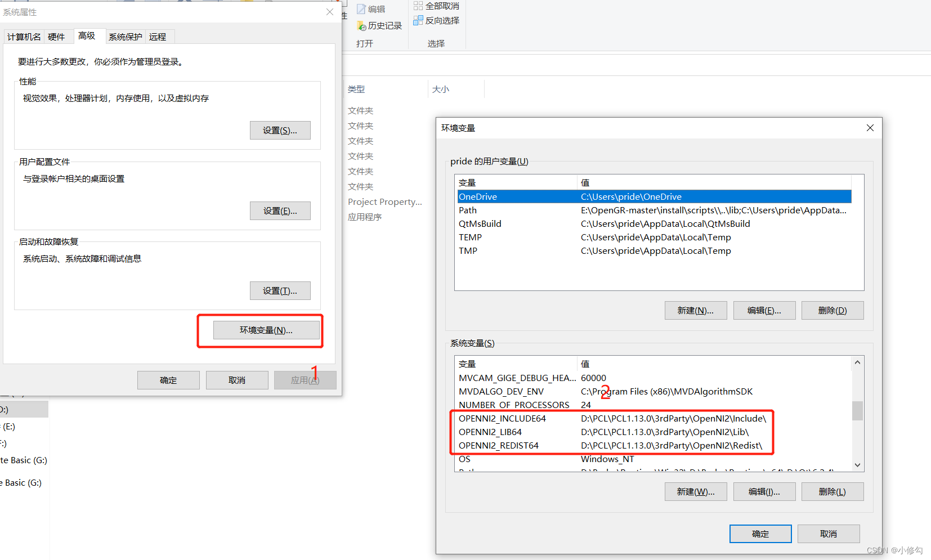Click system variables scrollbar down arrow
Screen dimensions: 931x560
pyautogui.click(x=857, y=465)
